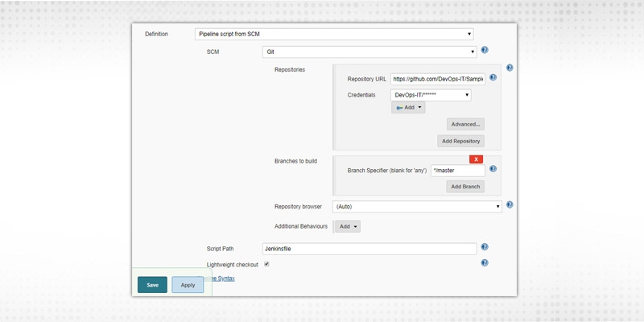Image resolution: width=644 pixels, height=322 pixels.
Task: Toggle Lightweight checkout checkbox
Action: pyautogui.click(x=266, y=264)
